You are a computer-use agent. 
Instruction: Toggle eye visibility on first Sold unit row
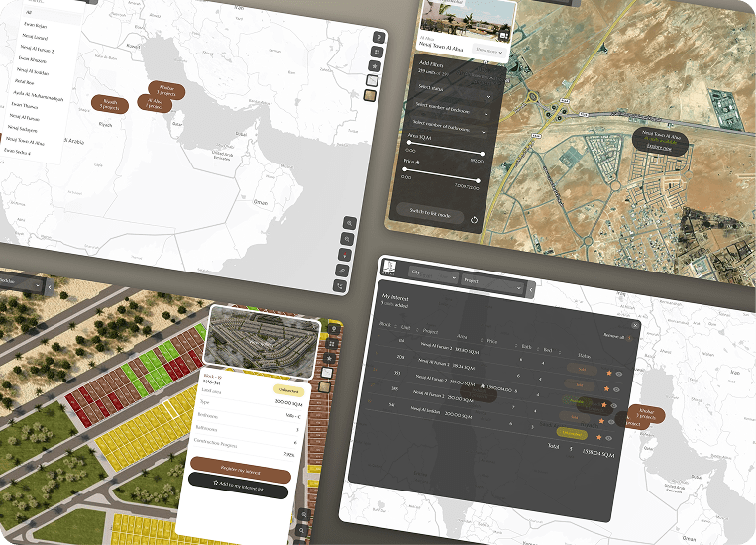[x=619, y=374]
